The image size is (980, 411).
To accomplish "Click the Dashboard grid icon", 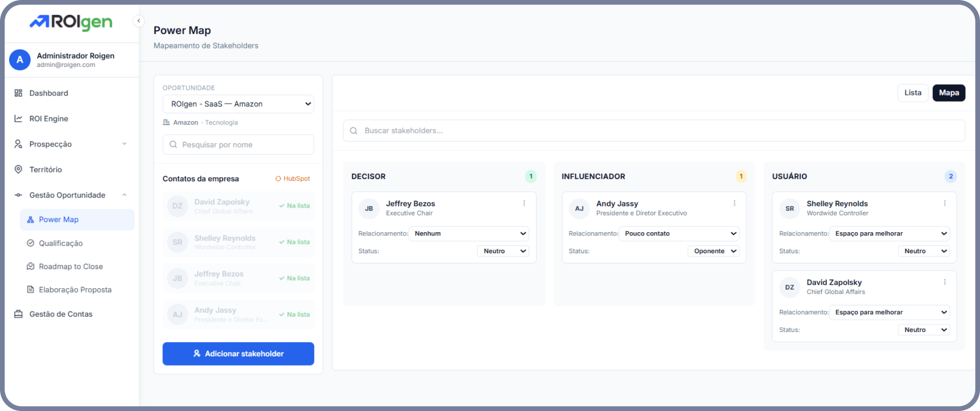I will coord(18,93).
